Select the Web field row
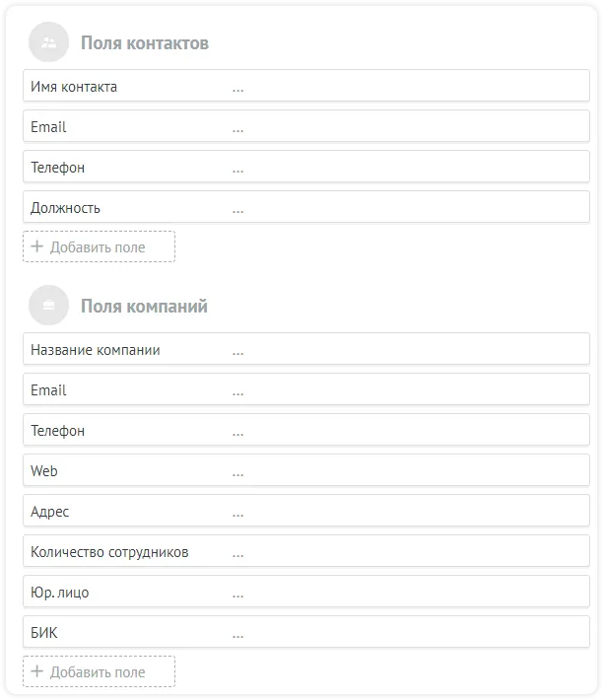603x700 pixels. pyautogui.click(x=305, y=471)
